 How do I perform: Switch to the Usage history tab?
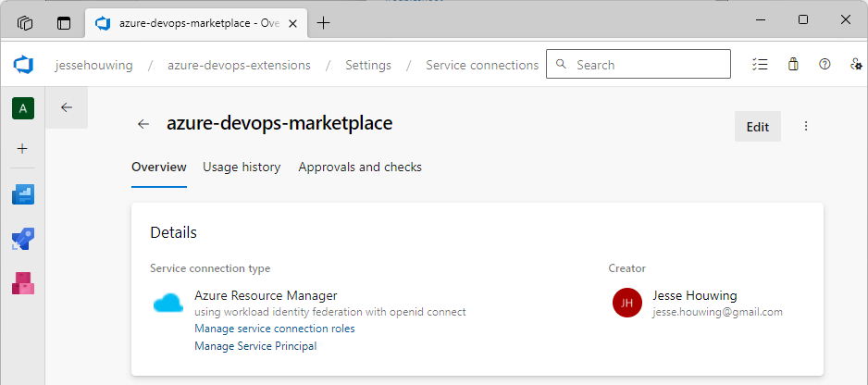coord(242,168)
